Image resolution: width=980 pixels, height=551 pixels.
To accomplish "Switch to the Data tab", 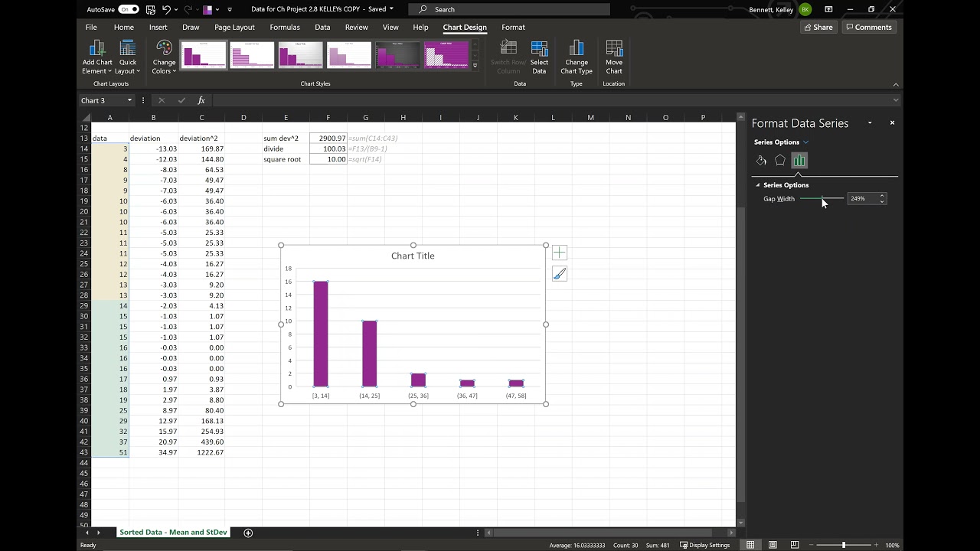I will (x=322, y=27).
